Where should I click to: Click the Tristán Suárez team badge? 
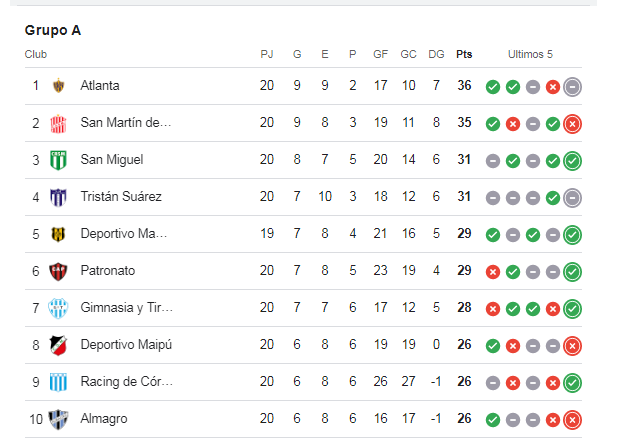58,197
